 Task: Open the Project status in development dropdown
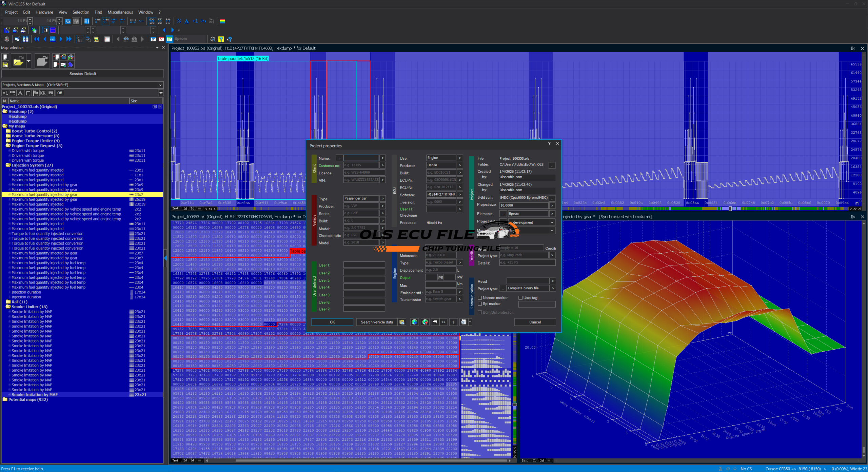click(x=552, y=222)
